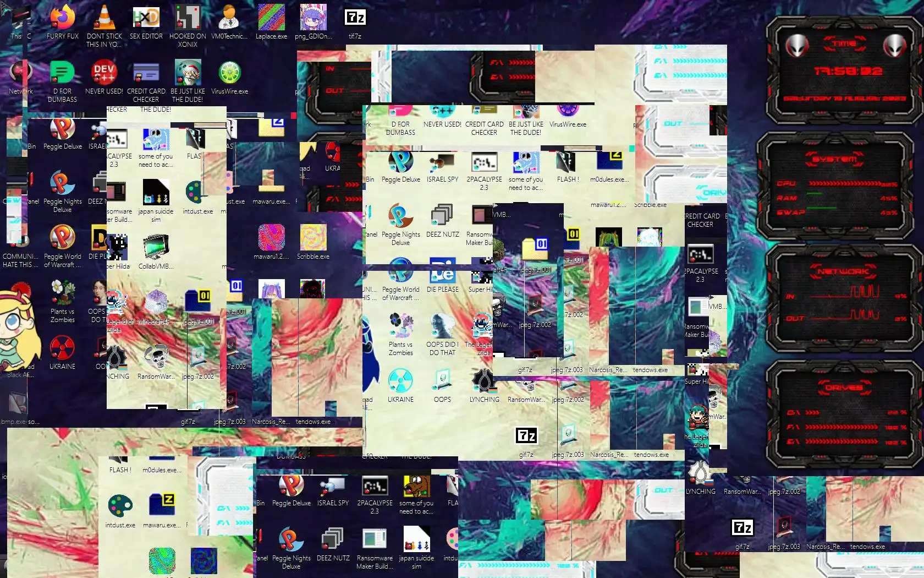Open the SEX EDITOR HxD shortcut
This screenshot has width=924, height=578.
(x=146, y=18)
